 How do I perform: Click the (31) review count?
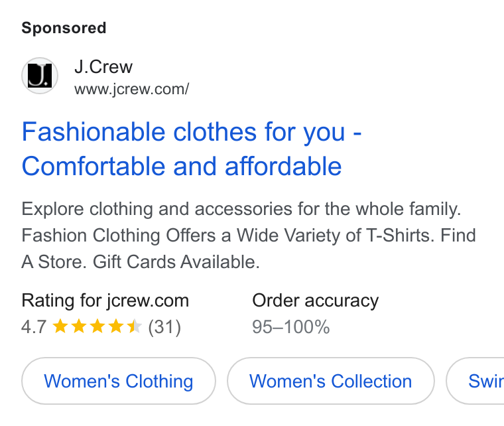click(164, 327)
